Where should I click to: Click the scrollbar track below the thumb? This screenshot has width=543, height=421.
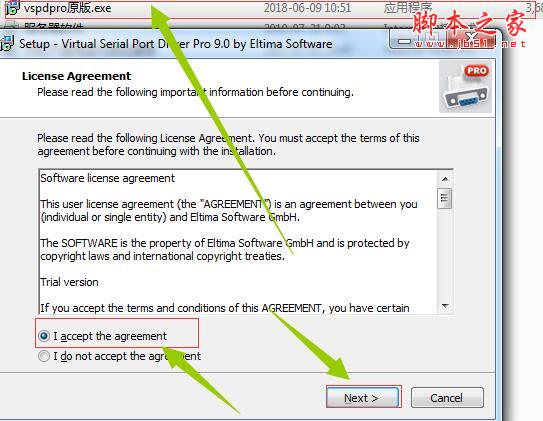(445, 253)
